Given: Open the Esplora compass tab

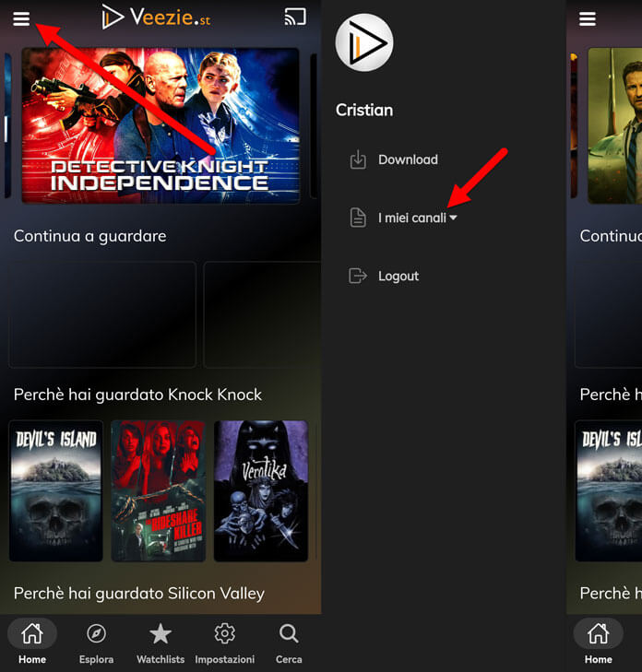Looking at the screenshot, I should (x=96, y=642).
